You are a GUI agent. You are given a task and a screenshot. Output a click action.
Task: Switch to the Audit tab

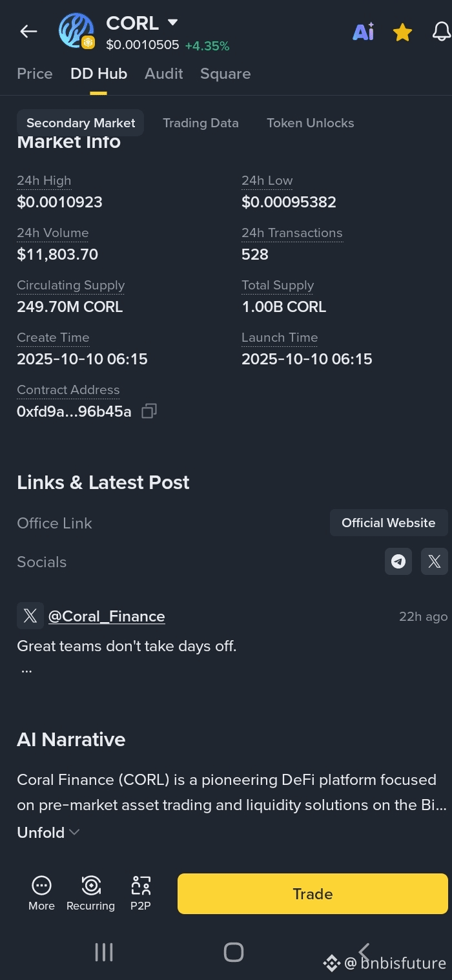164,74
